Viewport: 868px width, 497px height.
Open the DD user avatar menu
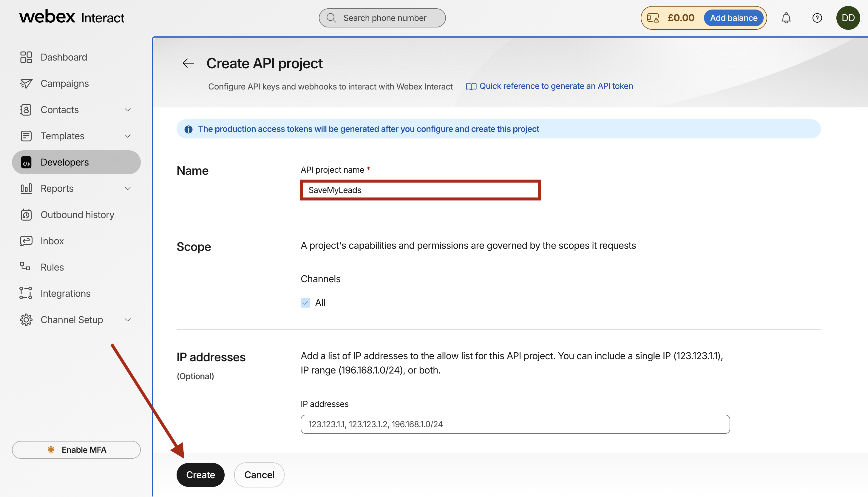pyautogui.click(x=848, y=18)
